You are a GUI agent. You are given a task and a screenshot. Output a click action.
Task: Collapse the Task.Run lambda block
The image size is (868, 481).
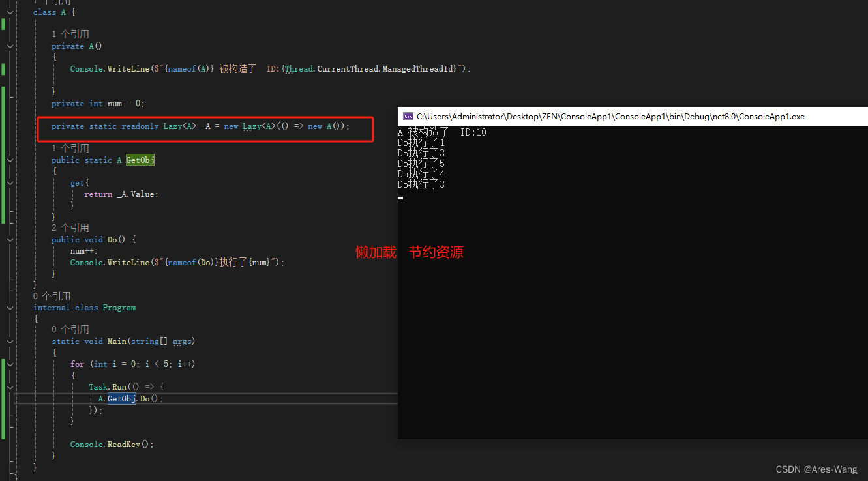(9, 387)
